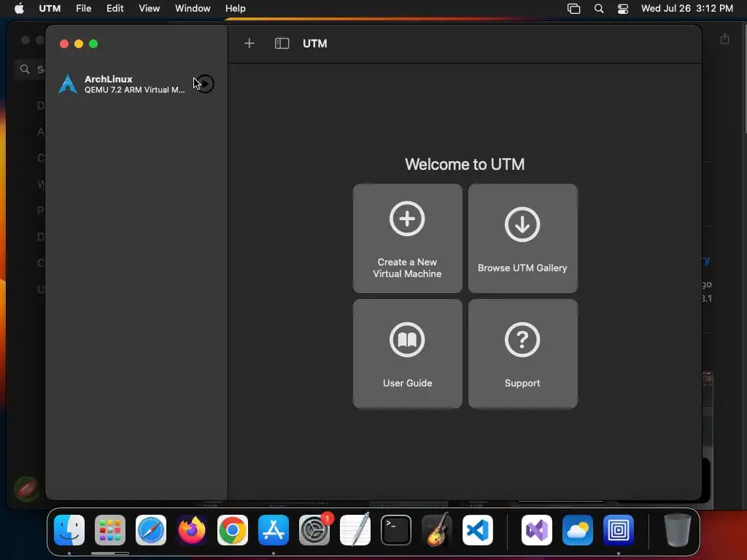Screen dimensions: 747x560
Task: Open the Edit menu
Action: pos(115,8)
